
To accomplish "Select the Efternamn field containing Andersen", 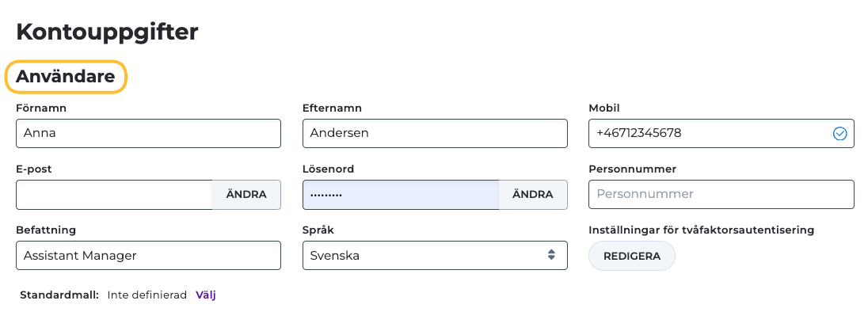I will (435, 133).
